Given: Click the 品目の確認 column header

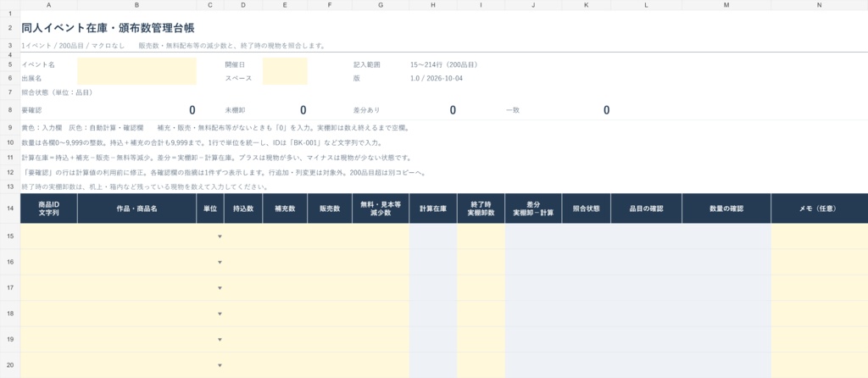Looking at the screenshot, I should (x=647, y=208).
